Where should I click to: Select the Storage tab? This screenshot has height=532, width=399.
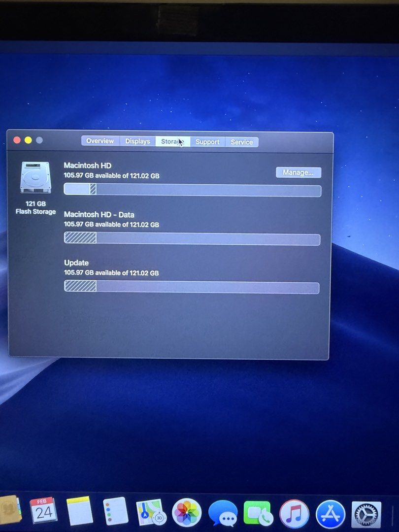173,141
